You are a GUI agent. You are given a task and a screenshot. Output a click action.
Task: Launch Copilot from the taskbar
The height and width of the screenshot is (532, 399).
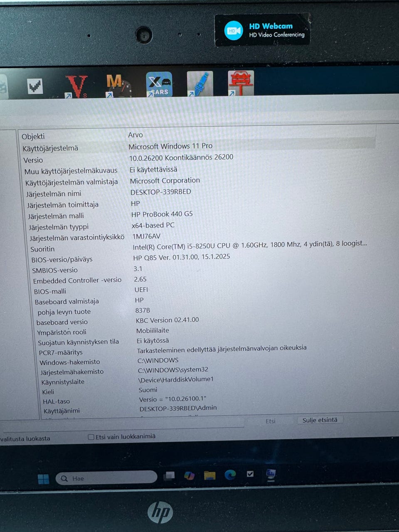click(190, 475)
